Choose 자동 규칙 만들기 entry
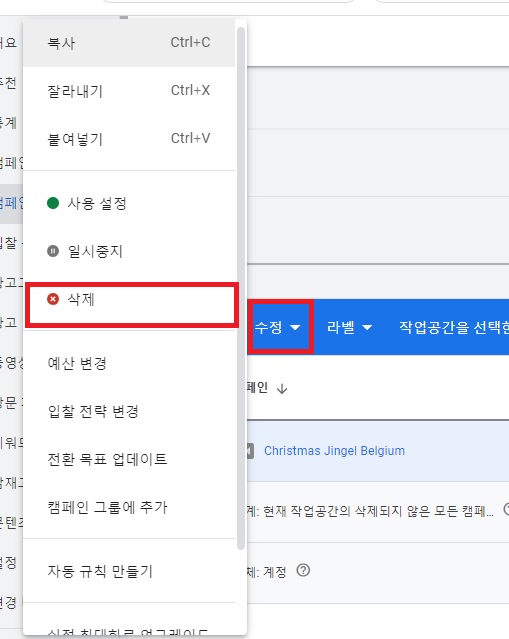The width and height of the screenshot is (509, 639). coord(129,571)
